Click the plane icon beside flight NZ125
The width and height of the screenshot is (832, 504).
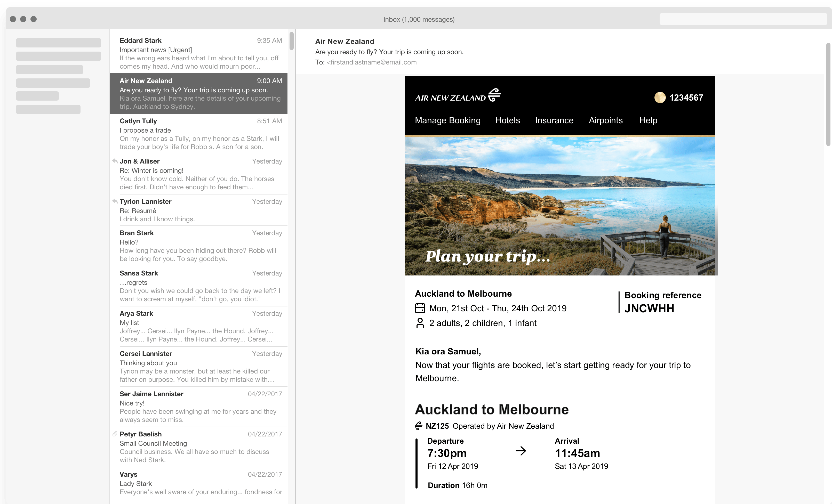pos(419,426)
